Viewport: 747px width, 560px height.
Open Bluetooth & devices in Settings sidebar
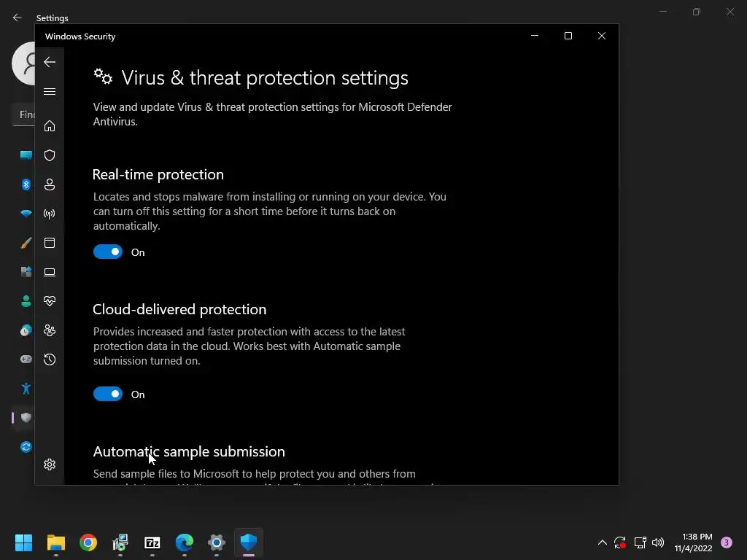click(x=26, y=184)
